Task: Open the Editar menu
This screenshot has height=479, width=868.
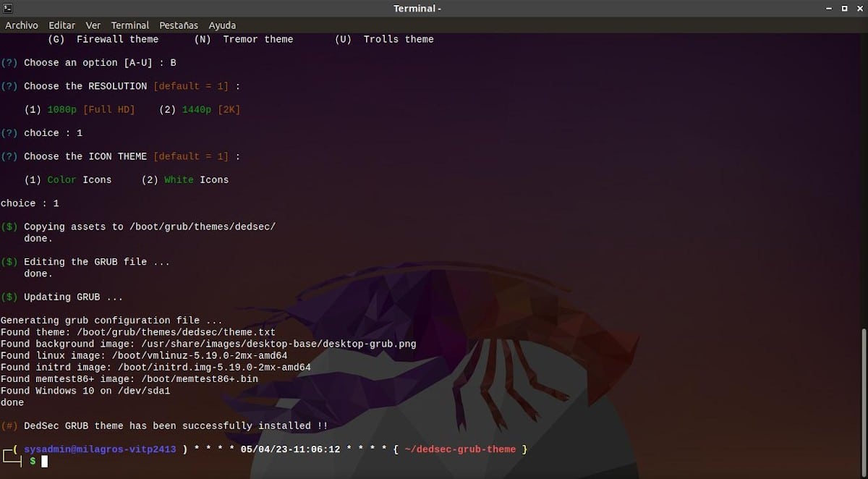Action: pos(62,25)
